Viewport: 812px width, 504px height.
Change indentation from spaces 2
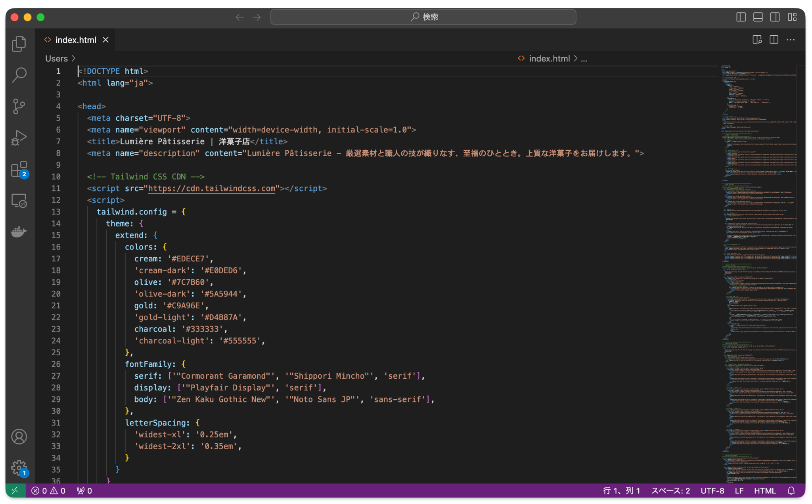(x=670, y=491)
